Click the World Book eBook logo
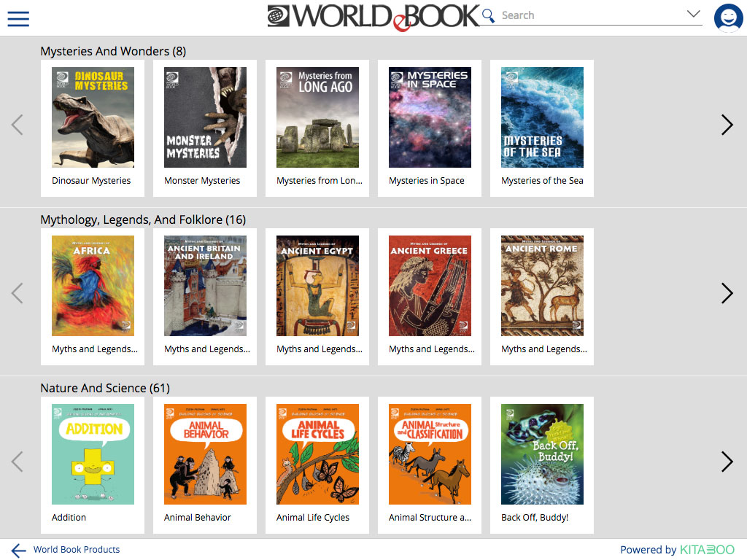The width and height of the screenshot is (747, 560). pos(373,17)
